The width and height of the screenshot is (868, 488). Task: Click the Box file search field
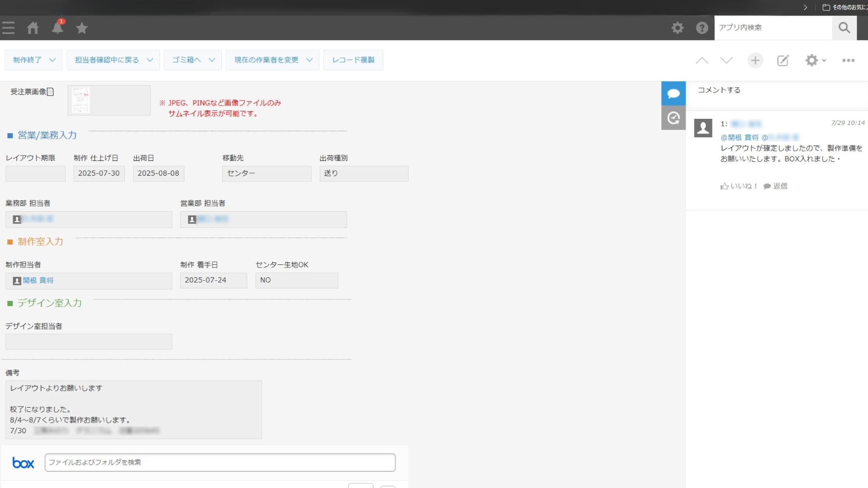(x=220, y=463)
